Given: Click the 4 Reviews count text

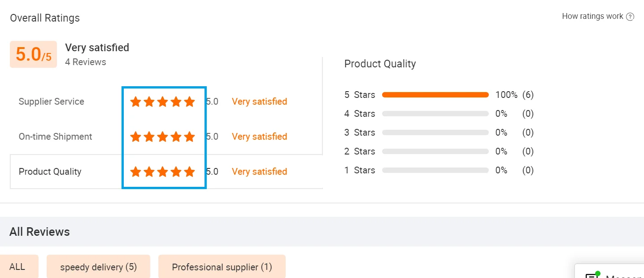Looking at the screenshot, I should point(86,62).
